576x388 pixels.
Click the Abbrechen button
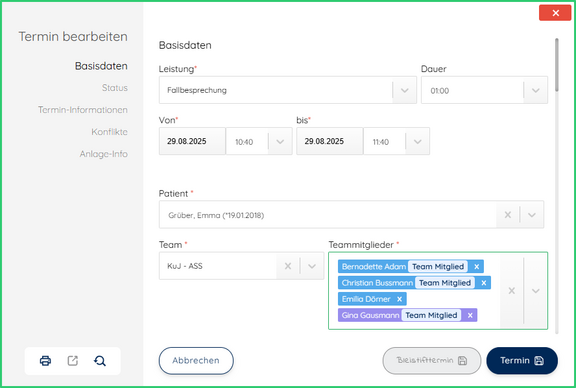(x=196, y=360)
